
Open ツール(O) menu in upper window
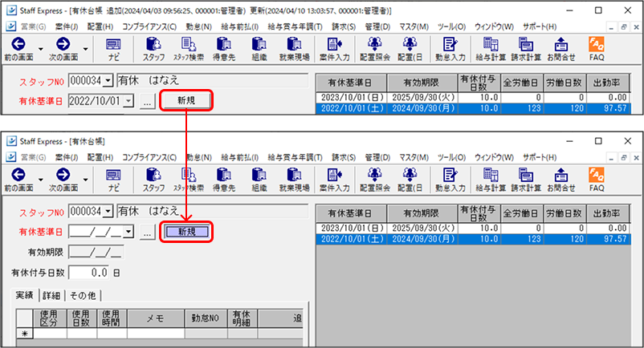pos(451,26)
